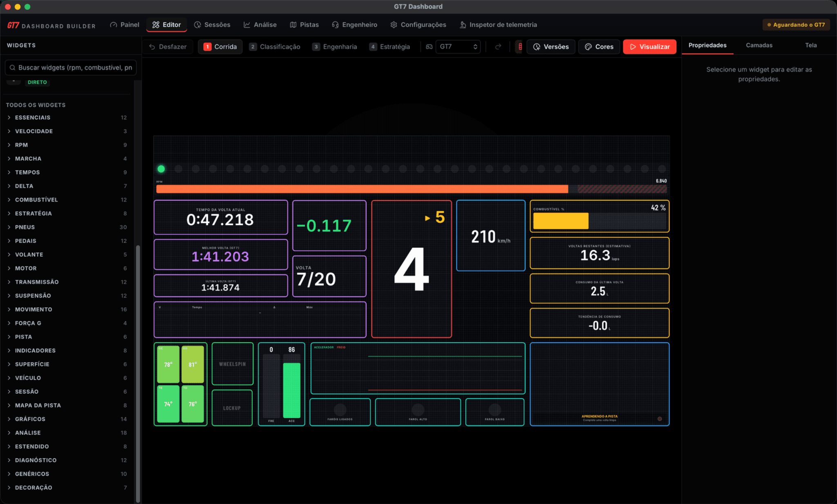This screenshot has height=504, width=837.
Task: Open the Sessões page
Action: click(212, 25)
